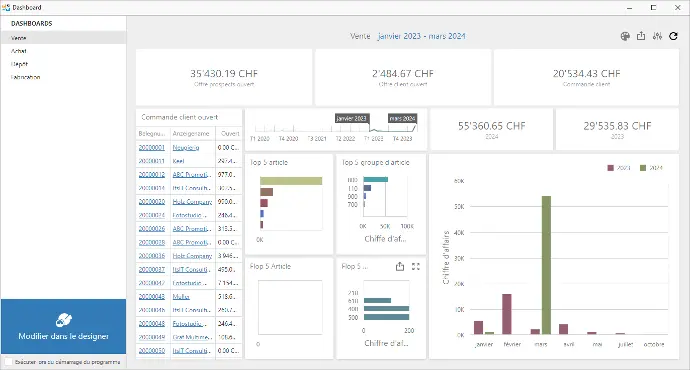Click the T4 2023 label on range timeline
This screenshot has width=690, height=370.
pyautogui.click(x=402, y=139)
